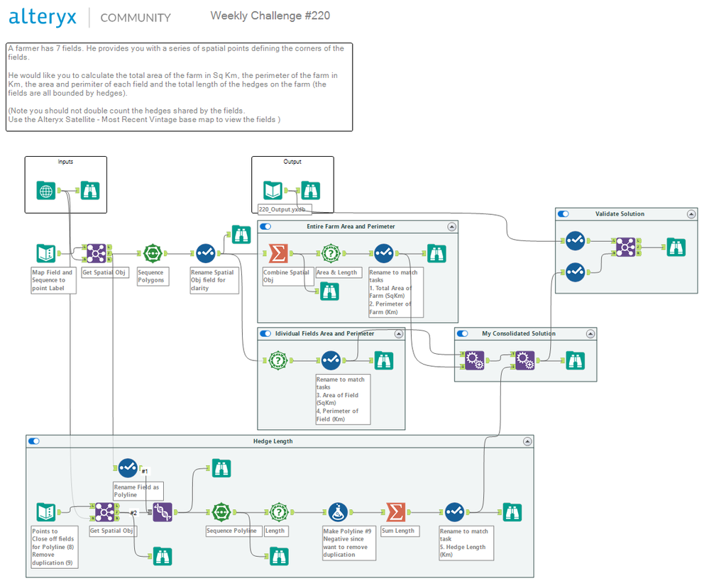Click the Browse tool in Output container
This screenshot has height=588, width=709.
pyautogui.click(x=311, y=191)
